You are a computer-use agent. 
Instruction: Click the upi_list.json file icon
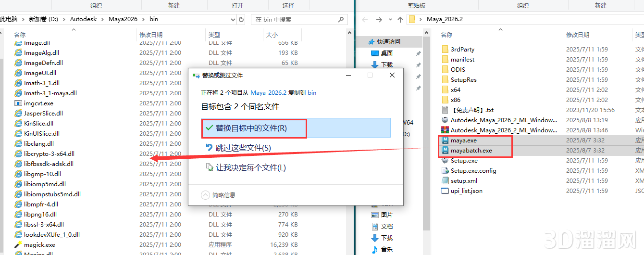(445, 191)
